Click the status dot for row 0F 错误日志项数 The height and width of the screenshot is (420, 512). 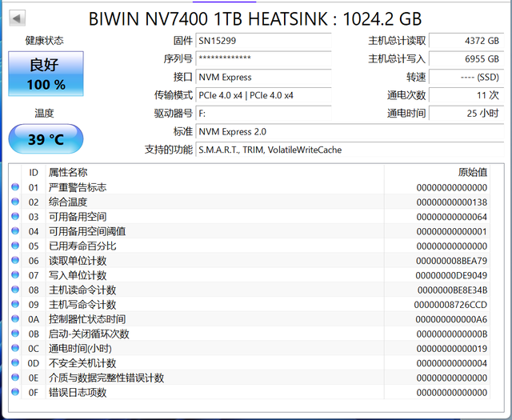click(15, 391)
